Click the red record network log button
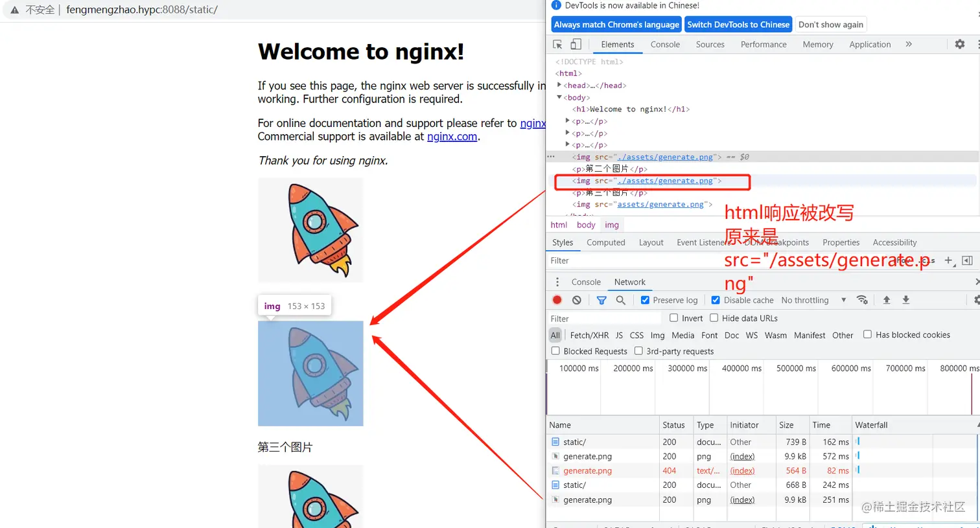980x528 pixels. [x=557, y=300]
